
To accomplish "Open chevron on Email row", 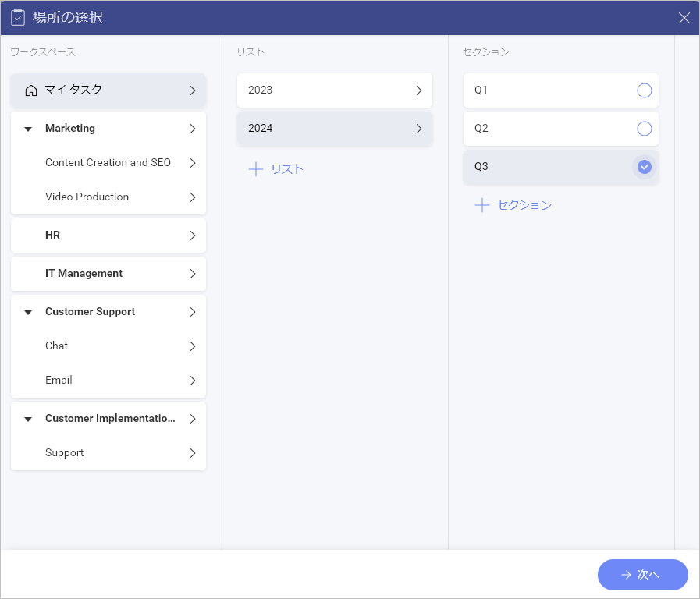I will 193,381.
